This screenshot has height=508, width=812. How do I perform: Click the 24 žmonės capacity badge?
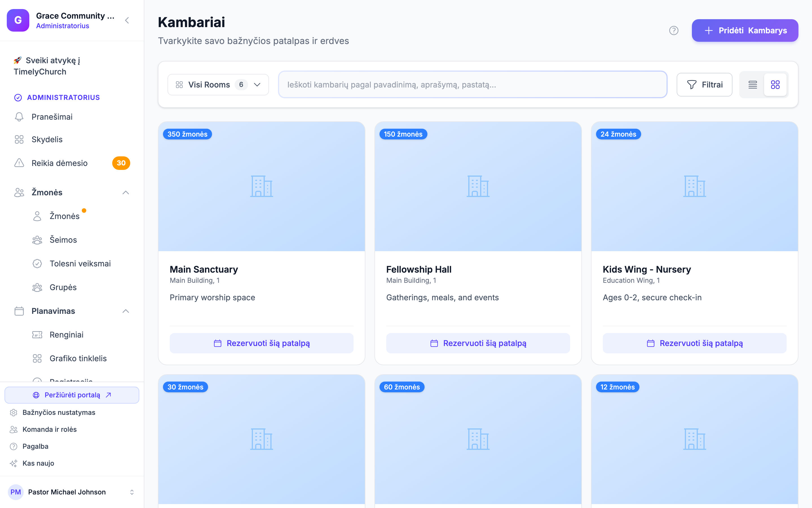(x=618, y=134)
